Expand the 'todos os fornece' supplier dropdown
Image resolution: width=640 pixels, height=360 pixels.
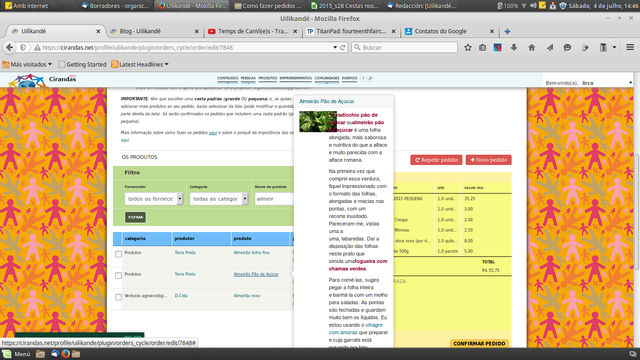pyautogui.click(x=154, y=199)
